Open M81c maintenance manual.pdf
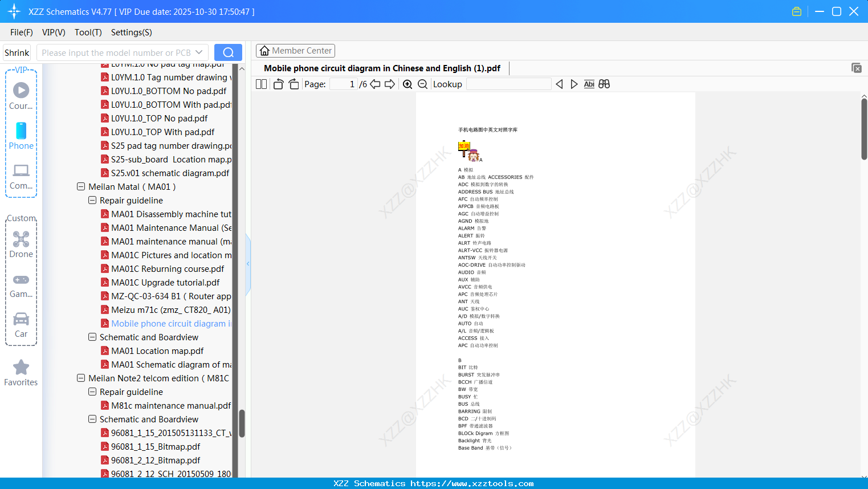This screenshot has width=868, height=489. 166,405
